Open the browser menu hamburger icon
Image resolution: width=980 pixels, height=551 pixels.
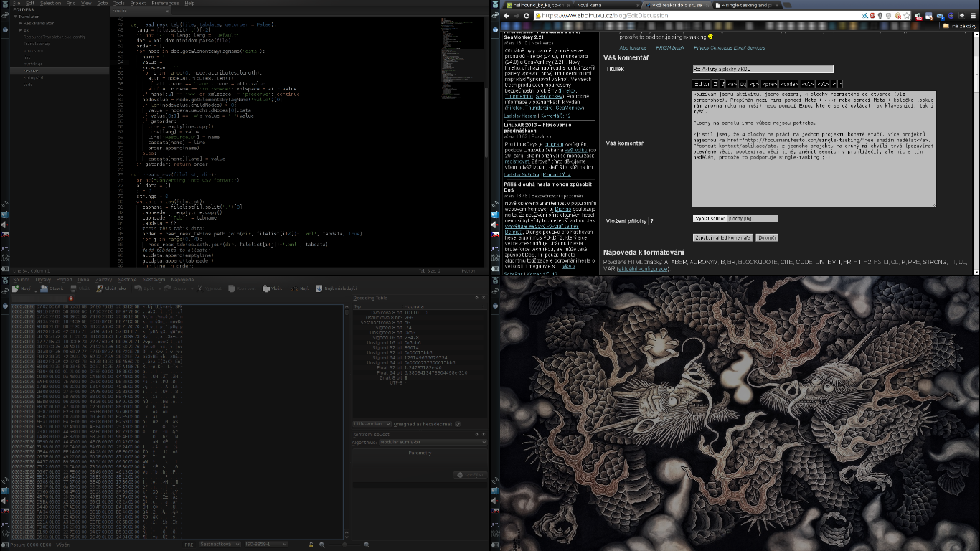click(974, 16)
